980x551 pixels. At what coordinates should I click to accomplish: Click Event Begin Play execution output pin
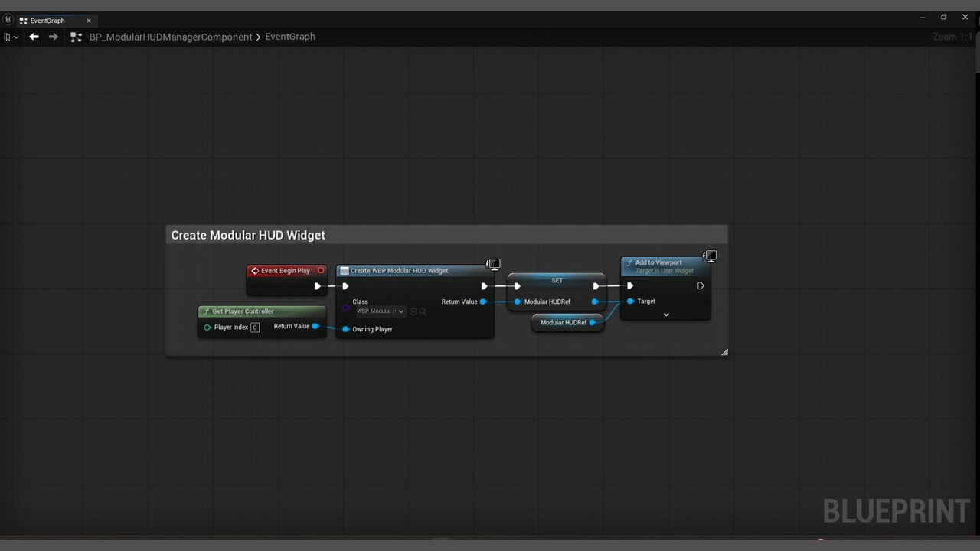coord(317,286)
